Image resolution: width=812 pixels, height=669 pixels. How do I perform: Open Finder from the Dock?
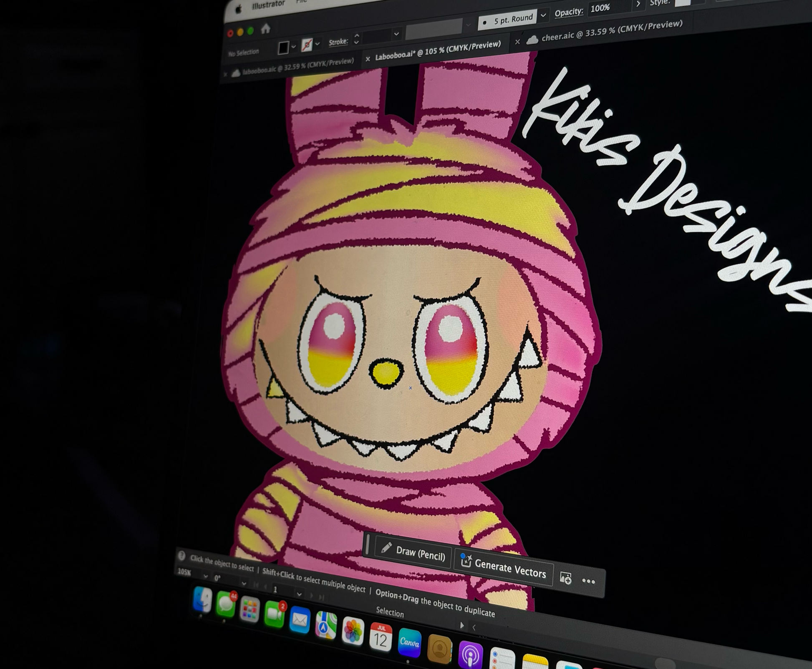pyautogui.click(x=203, y=600)
